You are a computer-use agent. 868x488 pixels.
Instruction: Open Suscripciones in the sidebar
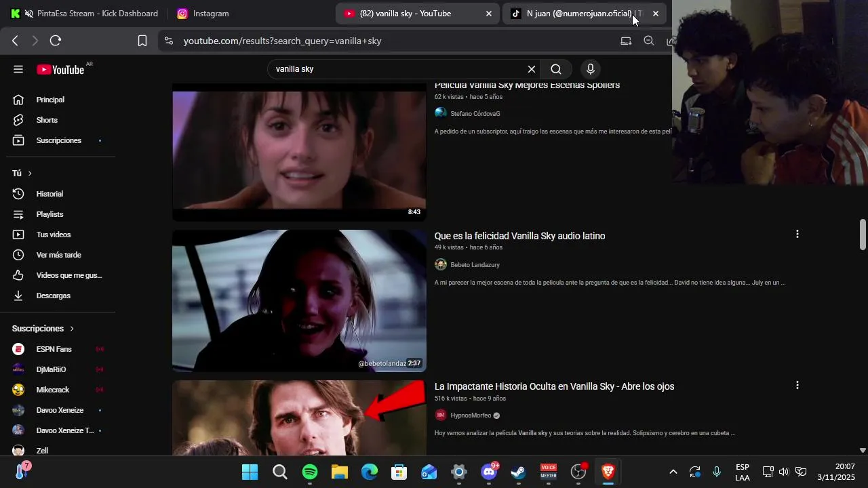click(58, 140)
